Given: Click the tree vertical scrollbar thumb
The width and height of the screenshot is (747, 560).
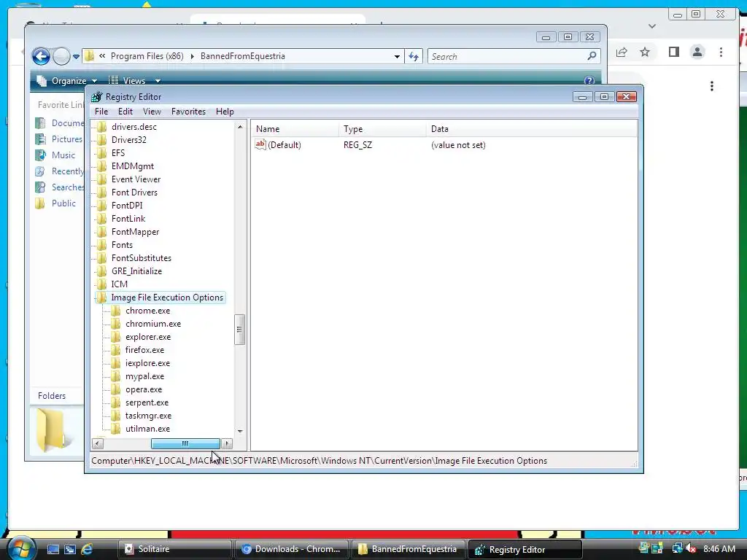Looking at the screenshot, I should (x=239, y=329).
